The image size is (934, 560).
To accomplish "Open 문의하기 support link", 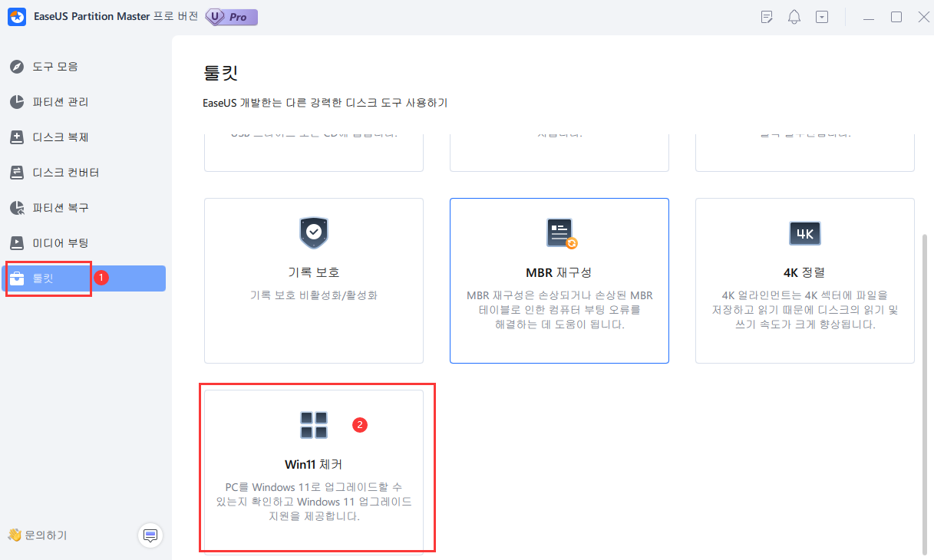I will [x=43, y=535].
